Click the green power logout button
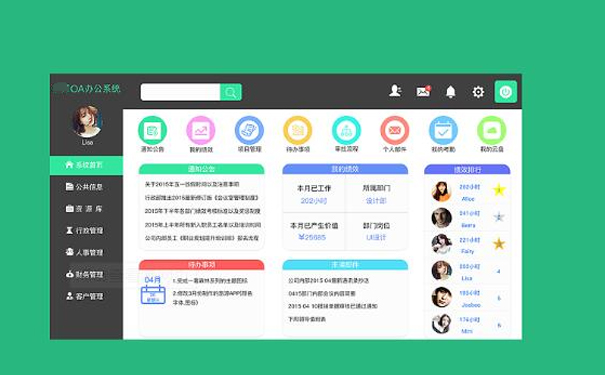Image resolution: width=605 pixels, height=375 pixels. pyautogui.click(x=505, y=92)
